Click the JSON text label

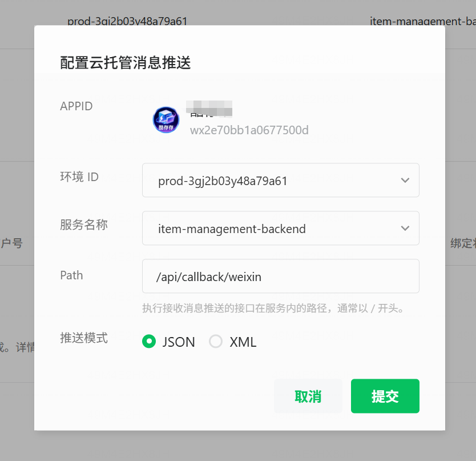179,342
